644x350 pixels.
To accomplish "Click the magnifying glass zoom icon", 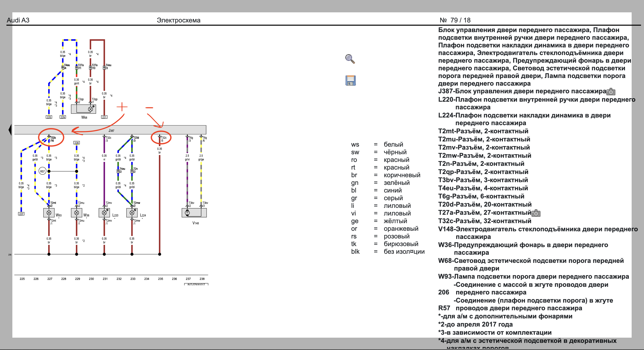I will tap(350, 59).
